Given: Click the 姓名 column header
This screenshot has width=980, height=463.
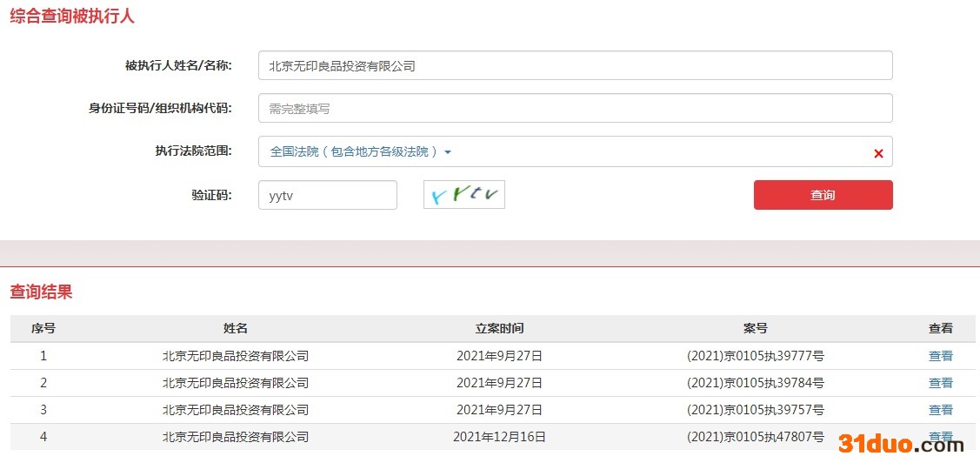Looking at the screenshot, I should click(x=236, y=328).
